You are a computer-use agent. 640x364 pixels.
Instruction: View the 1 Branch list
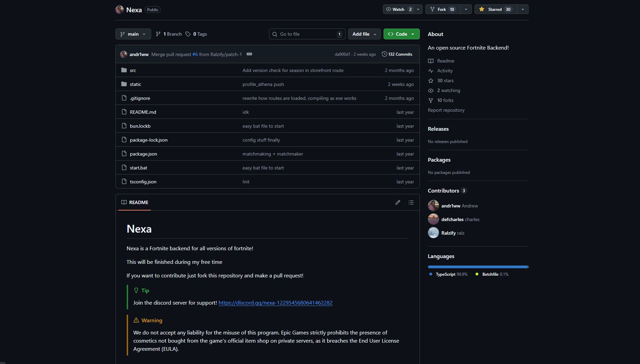(x=169, y=34)
